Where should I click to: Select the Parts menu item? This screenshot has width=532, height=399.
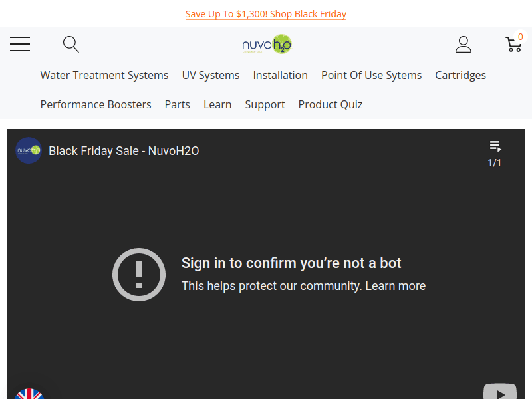pyautogui.click(x=178, y=104)
